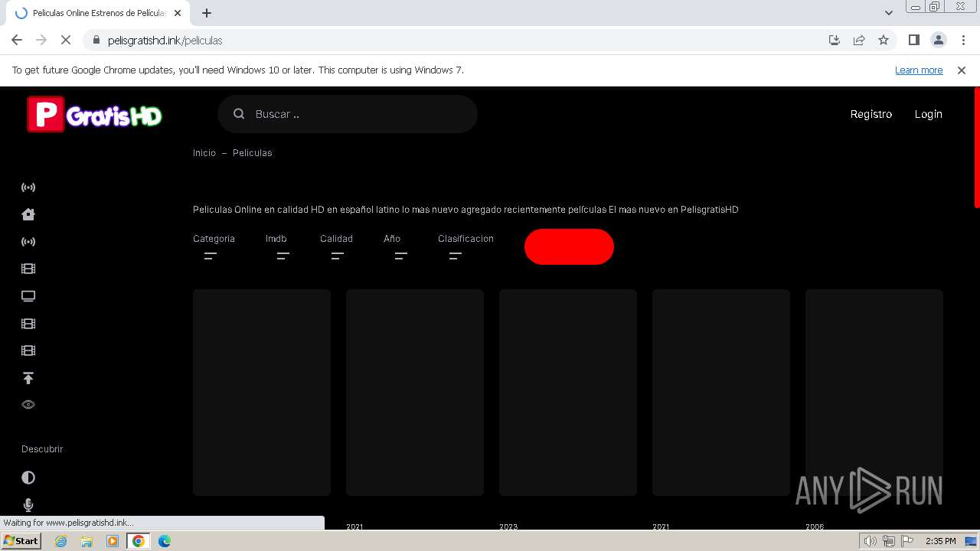This screenshot has height=551, width=980.
Task: Click the browser back arrow
Action: tap(17, 41)
